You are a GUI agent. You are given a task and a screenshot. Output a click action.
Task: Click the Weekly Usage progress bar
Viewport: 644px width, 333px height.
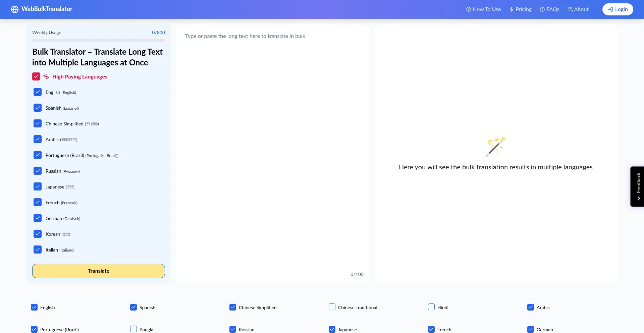tap(98, 40)
